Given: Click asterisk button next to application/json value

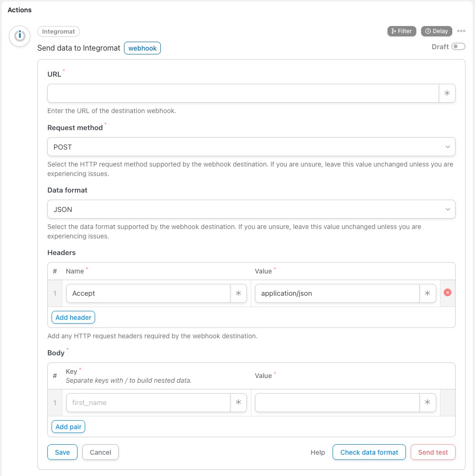Looking at the screenshot, I should (427, 293).
